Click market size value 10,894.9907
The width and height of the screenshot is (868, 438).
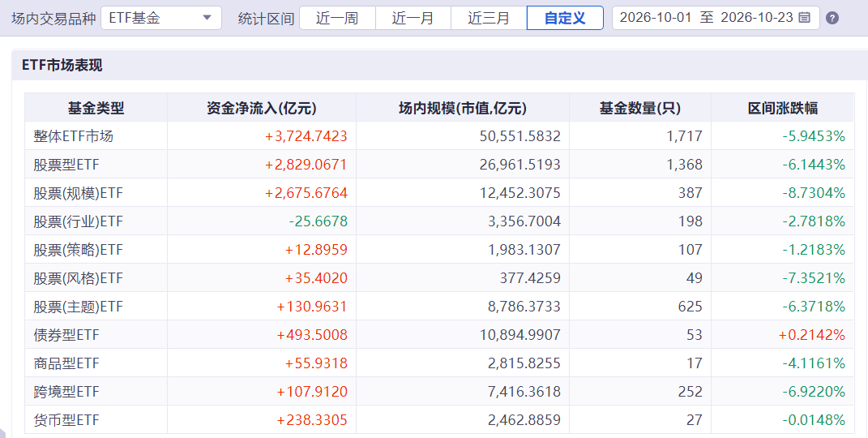click(520, 335)
